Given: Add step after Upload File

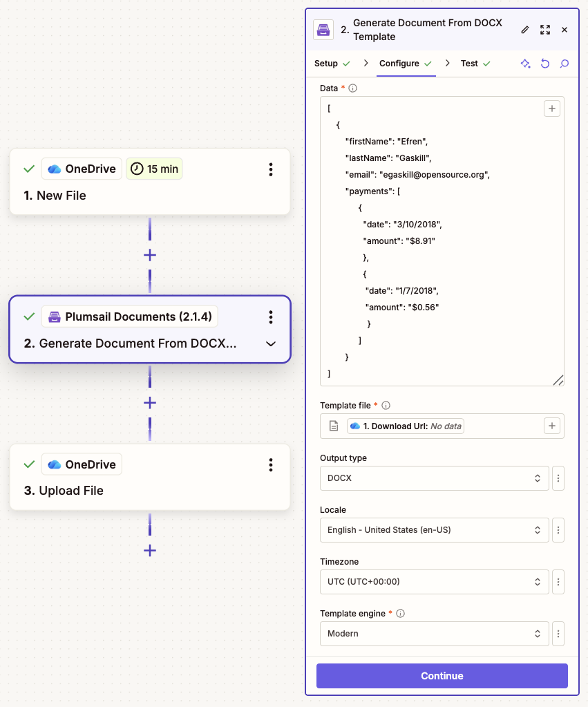Looking at the screenshot, I should pos(150,551).
